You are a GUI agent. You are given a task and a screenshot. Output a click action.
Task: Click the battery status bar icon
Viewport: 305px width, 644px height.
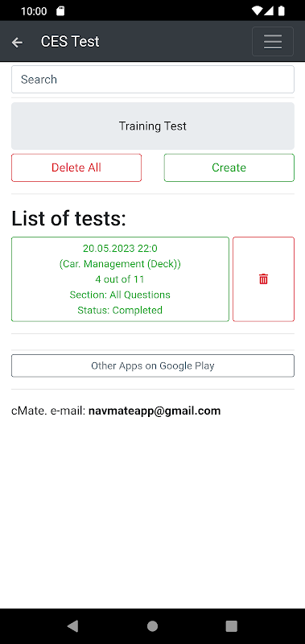[282, 11]
